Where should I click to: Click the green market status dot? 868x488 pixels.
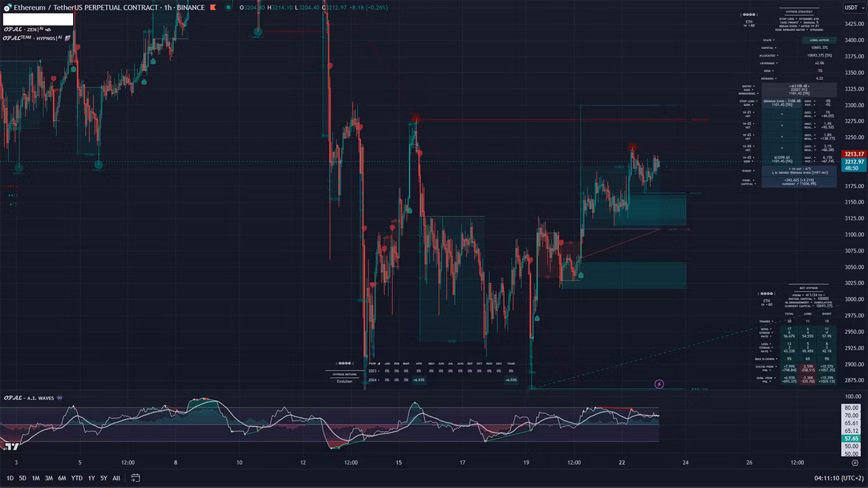(x=227, y=8)
